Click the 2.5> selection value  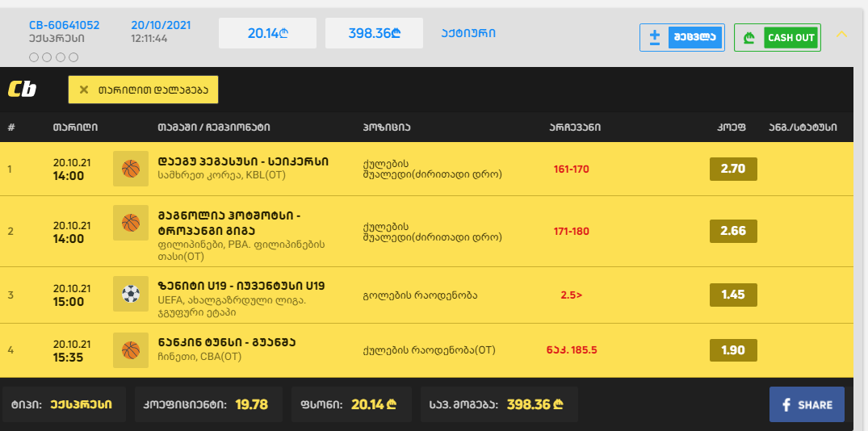[x=572, y=295]
